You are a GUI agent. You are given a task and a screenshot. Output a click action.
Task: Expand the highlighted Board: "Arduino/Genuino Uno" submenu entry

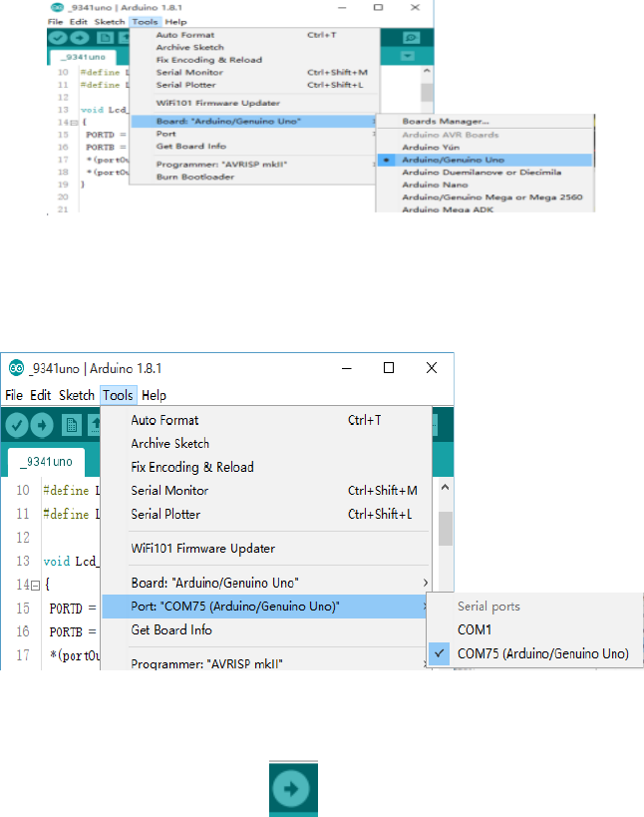[253, 121]
